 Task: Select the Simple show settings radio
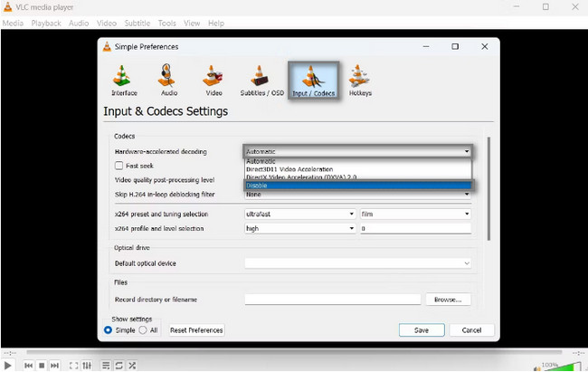click(x=108, y=330)
